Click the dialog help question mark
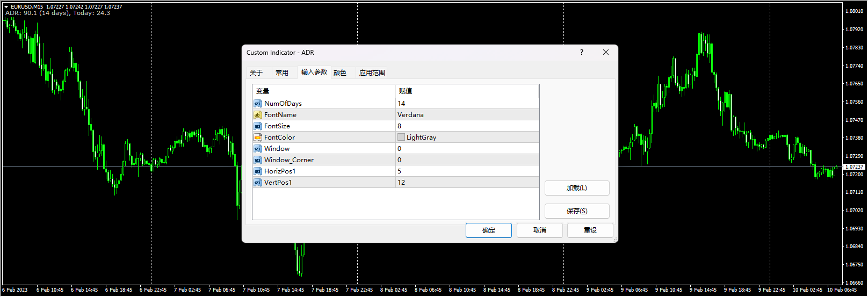The width and height of the screenshot is (868, 297). pos(582,53)
